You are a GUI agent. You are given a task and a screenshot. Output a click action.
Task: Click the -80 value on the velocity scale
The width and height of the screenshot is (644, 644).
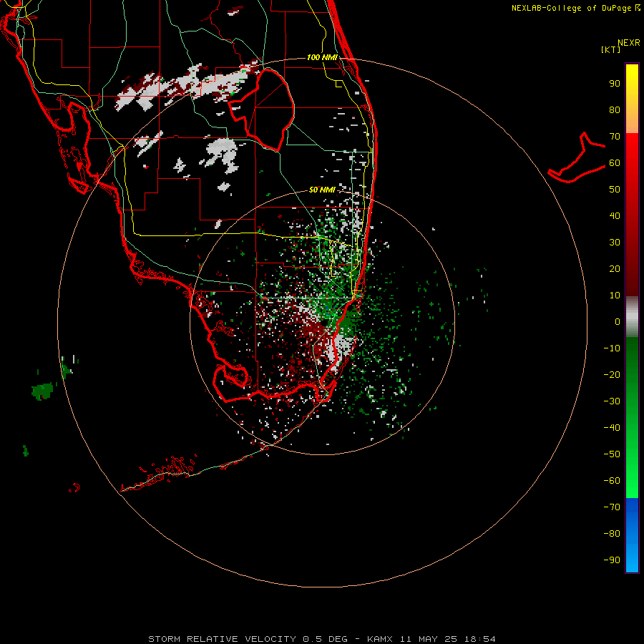pyautogui.click(x=612, y=534)
